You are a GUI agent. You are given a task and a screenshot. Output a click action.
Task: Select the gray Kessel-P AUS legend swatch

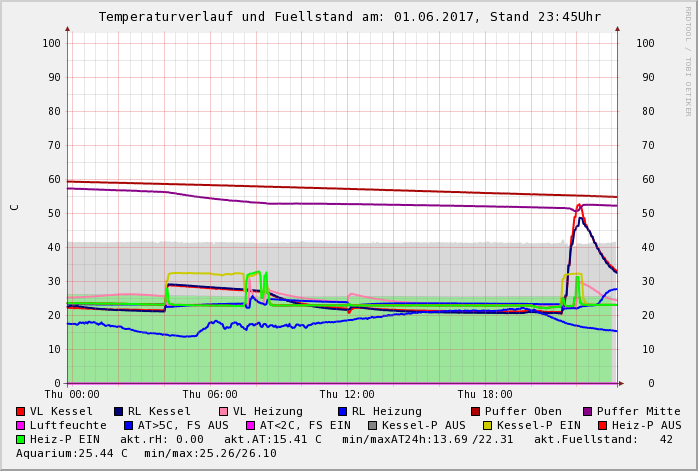pyautogui.click(x=371, y=426)
